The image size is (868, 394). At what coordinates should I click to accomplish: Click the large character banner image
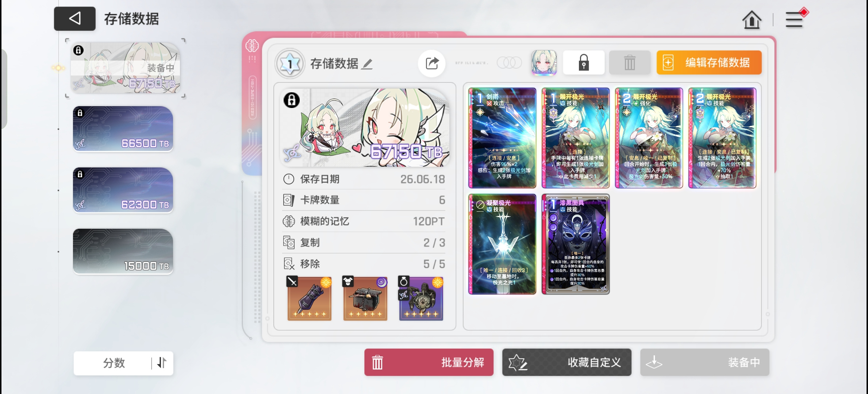[365, 128]
